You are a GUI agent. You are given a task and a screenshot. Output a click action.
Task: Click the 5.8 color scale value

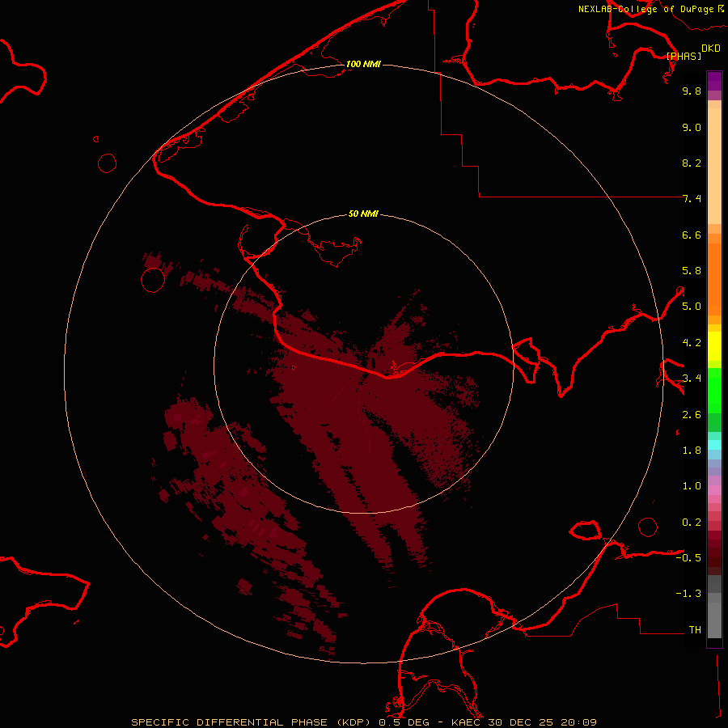(692, 271)
